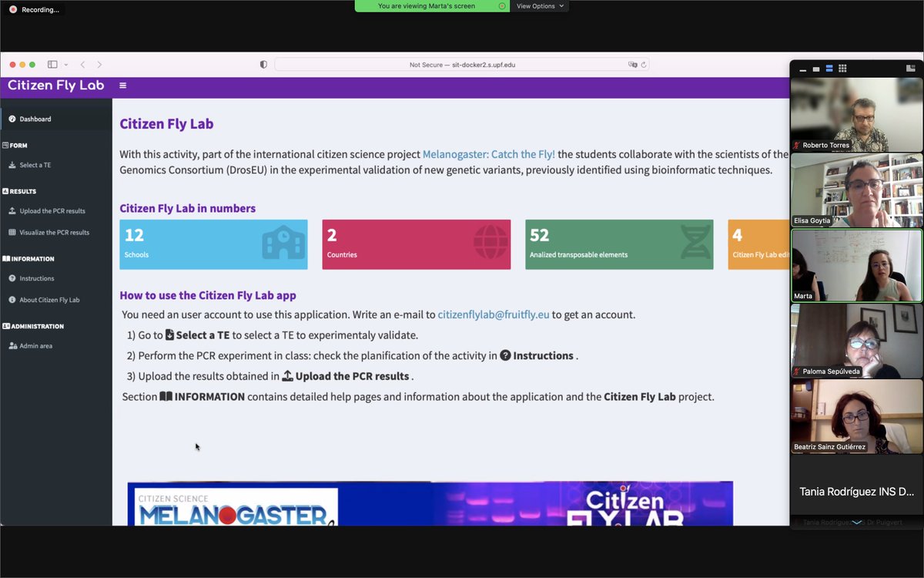Open the Safari sidebar dropdown chevron
This screenshot has height=578, width=924.
[66, 65]
